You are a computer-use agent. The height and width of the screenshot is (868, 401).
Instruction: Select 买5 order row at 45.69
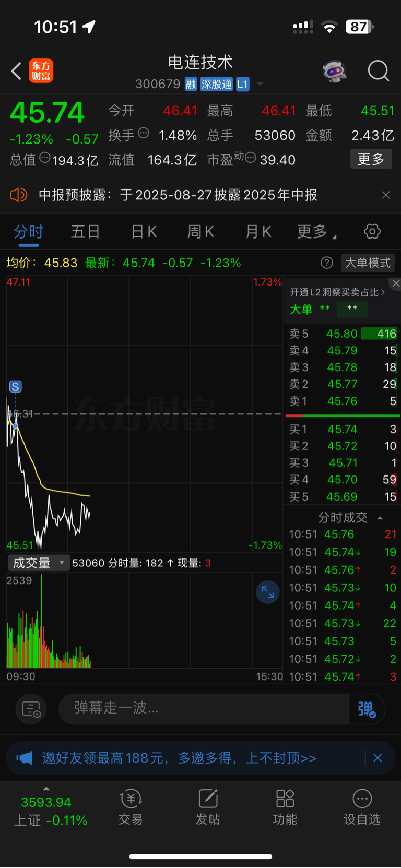[343, 496]
